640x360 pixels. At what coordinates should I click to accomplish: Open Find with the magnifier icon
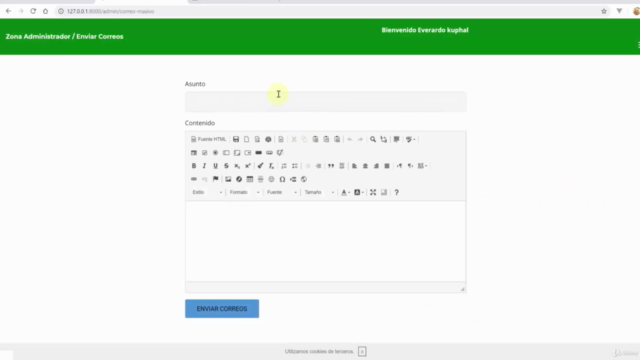click(x=373, y=139)
